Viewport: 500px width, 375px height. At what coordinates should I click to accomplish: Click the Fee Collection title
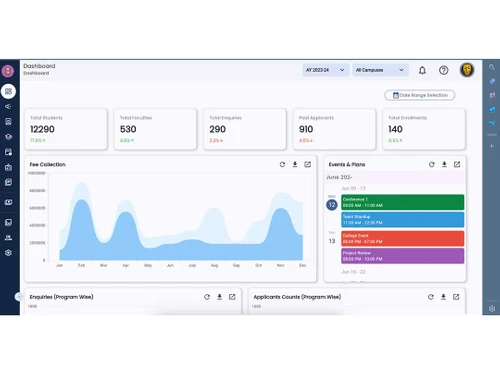[x=47, y=164]
